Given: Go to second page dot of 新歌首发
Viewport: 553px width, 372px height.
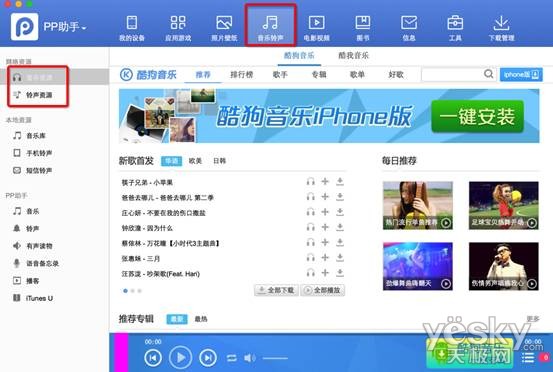Looking at the screenshot, I should coord(133,291).
